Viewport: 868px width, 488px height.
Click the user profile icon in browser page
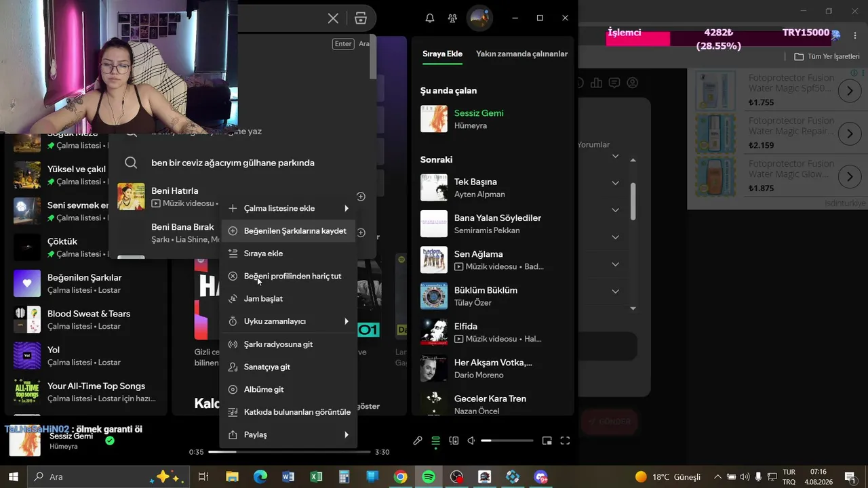(x=633, y=83)
